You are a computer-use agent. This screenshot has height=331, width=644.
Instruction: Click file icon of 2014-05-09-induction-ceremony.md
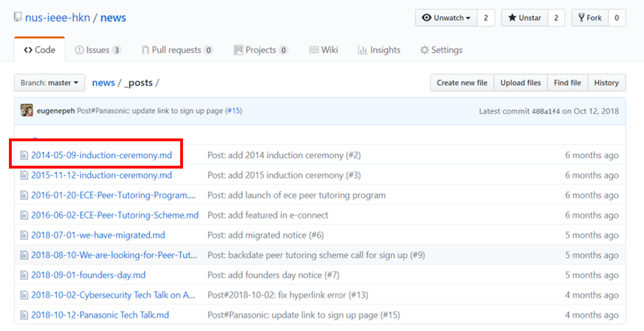24,155
